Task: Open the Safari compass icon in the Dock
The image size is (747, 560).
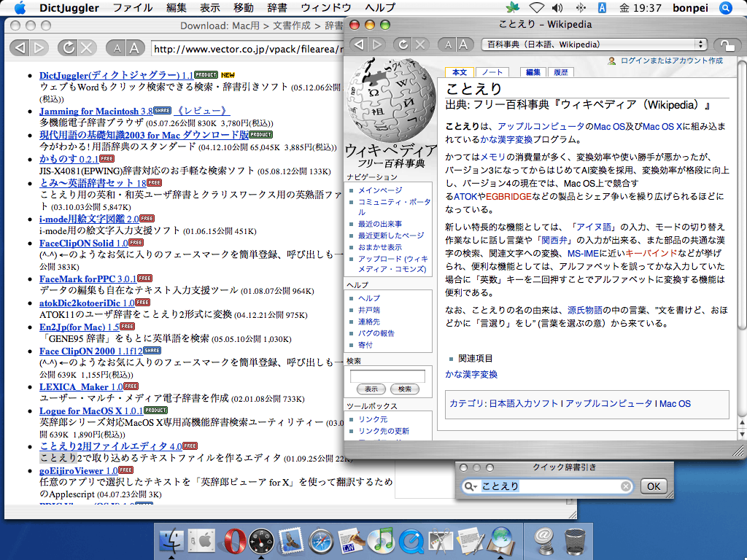Action: [321, 542]
